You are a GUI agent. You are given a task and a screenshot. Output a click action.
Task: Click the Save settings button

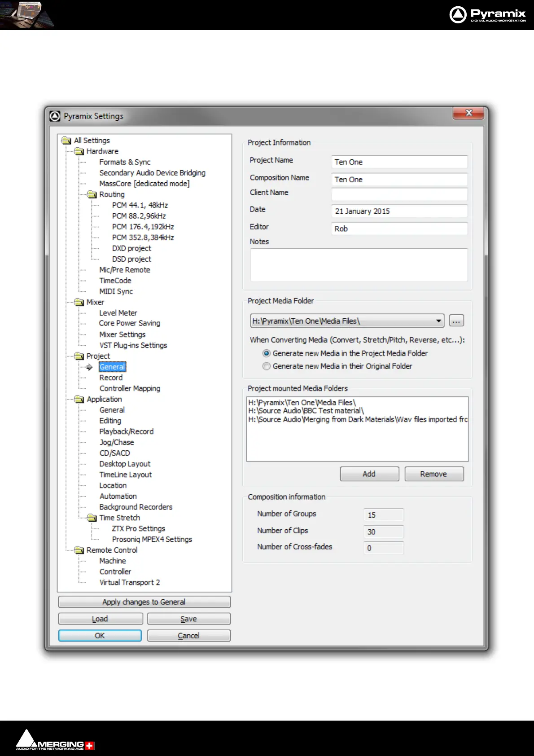pyautogui.click(x=188, y=619)
